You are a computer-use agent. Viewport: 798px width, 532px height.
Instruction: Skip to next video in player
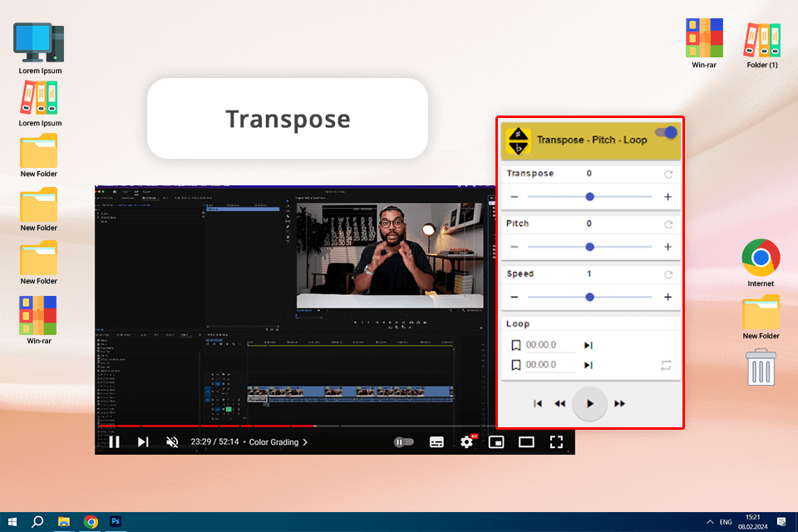(143, 442)
